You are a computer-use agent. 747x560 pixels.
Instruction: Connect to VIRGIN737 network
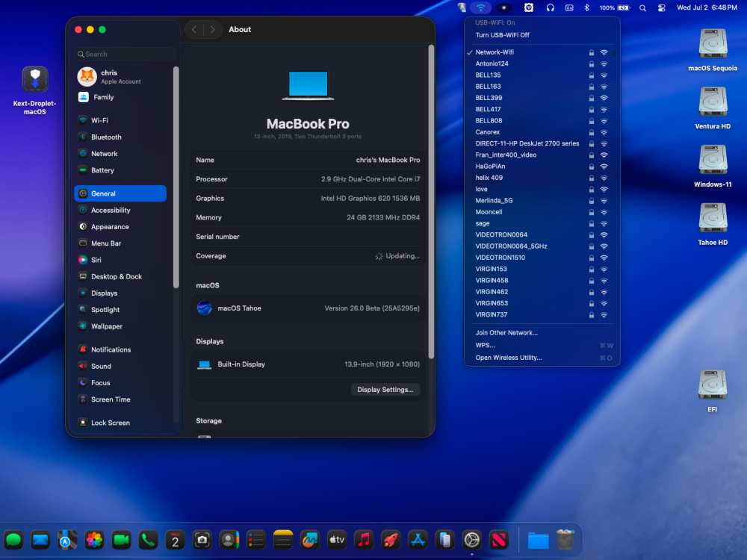pos(542,315)
